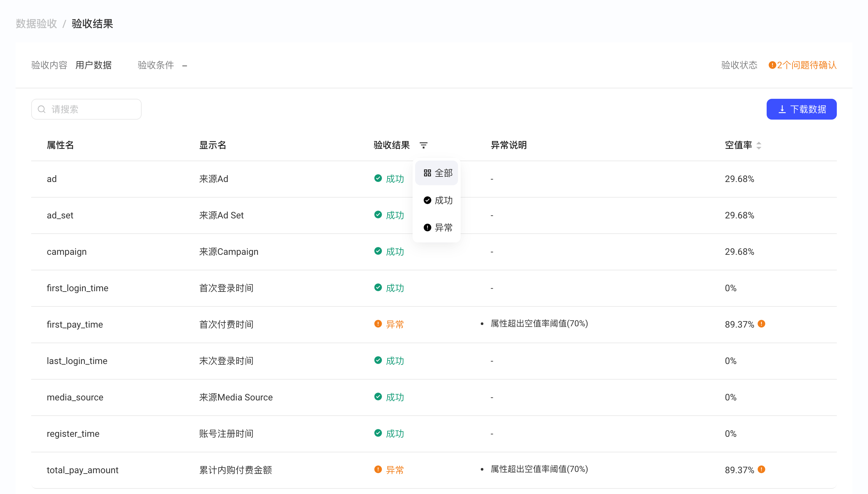This screenshot has height=494, width=868.
Task: Click warning icon next to first_pay_time 89.37%
Action: point(761,324)
